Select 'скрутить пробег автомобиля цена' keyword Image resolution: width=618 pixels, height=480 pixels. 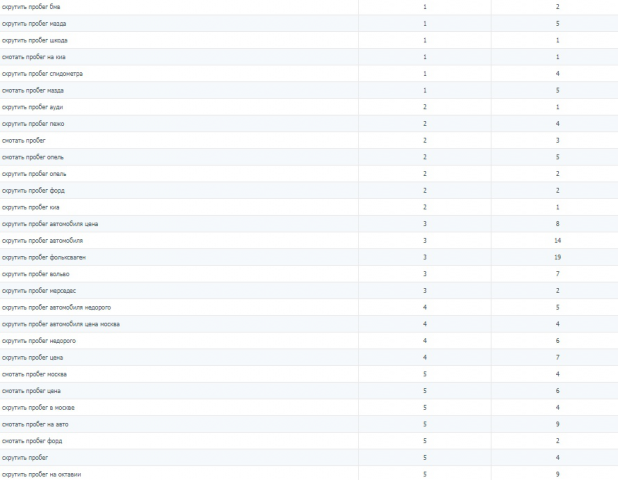(x=50, y=224)
